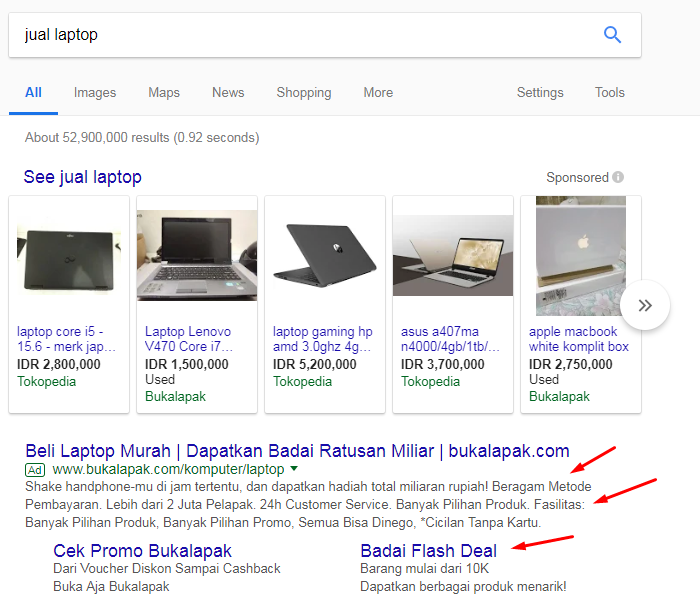700x607 pixels.
Task: Click the IDR 2,800,000 price
Action: pos(58,364)
